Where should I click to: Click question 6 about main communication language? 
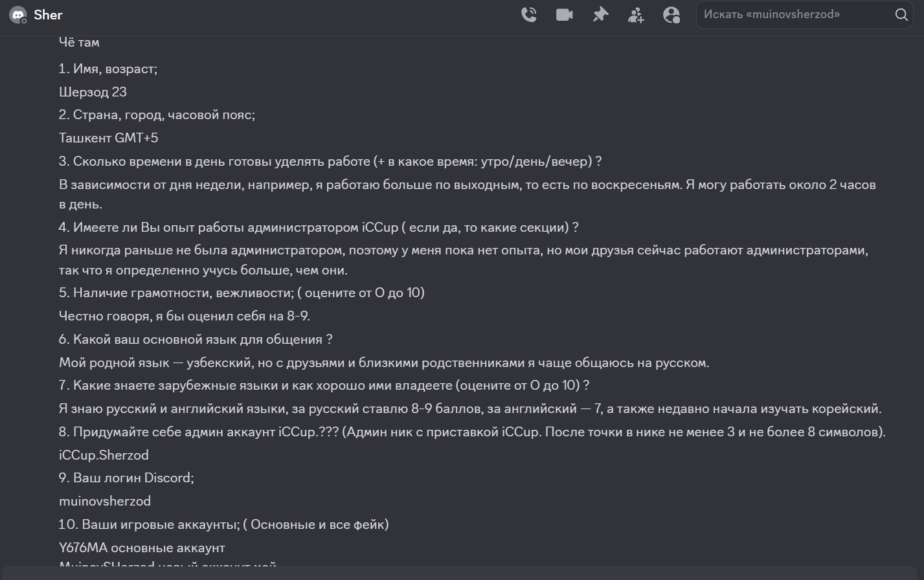click(x=196, y=339)
